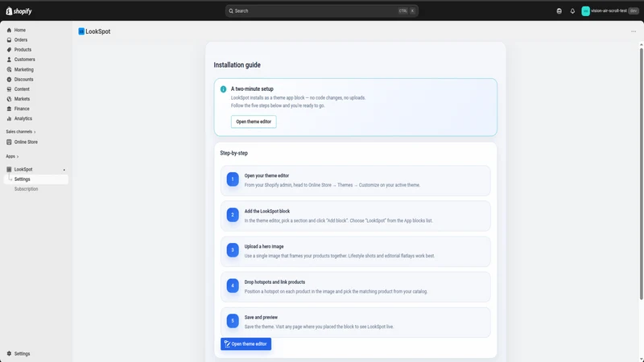
Task: Open the three-dot menu at the top right
Action: [x=634, y=31]
